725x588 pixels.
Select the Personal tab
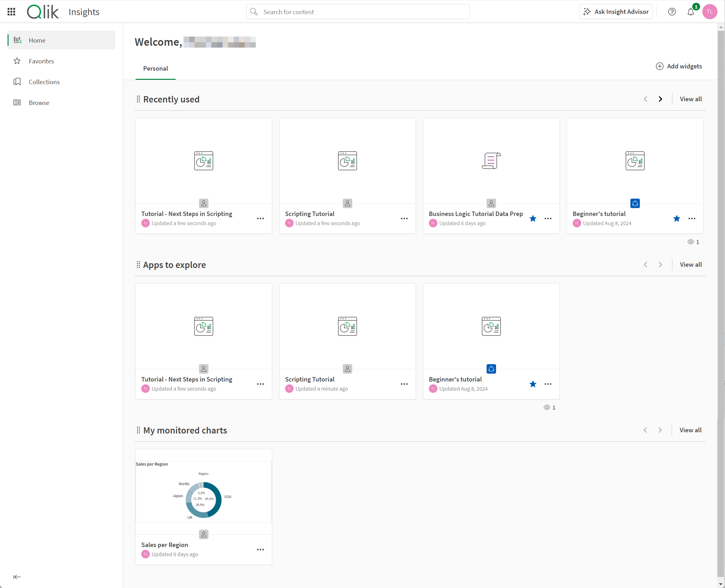[155, 68]
